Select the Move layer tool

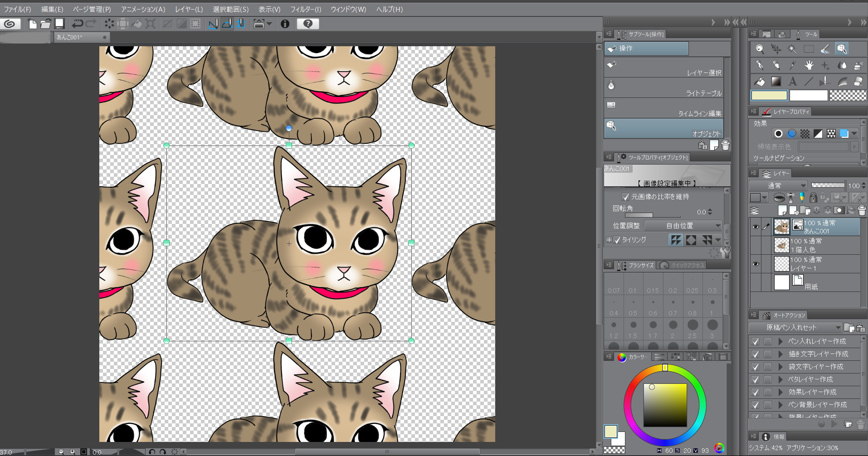coord(776,49)
